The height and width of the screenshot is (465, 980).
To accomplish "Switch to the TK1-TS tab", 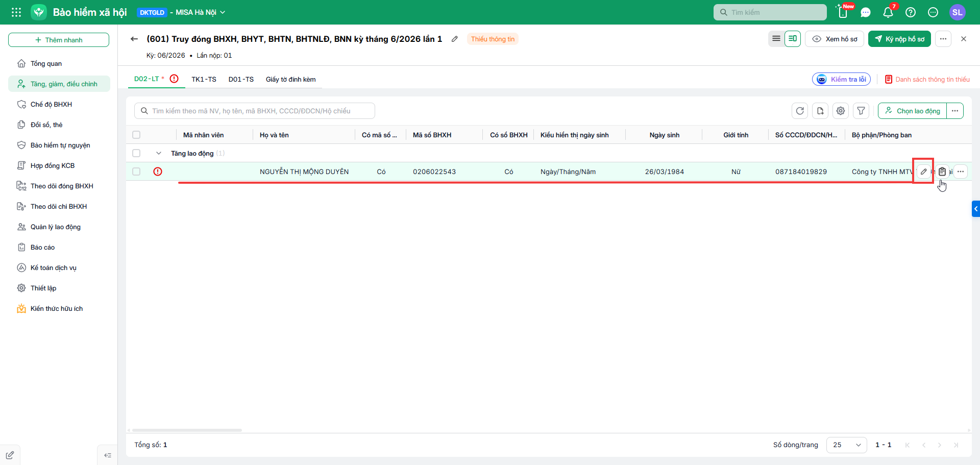I will click(x=204, y=79).
